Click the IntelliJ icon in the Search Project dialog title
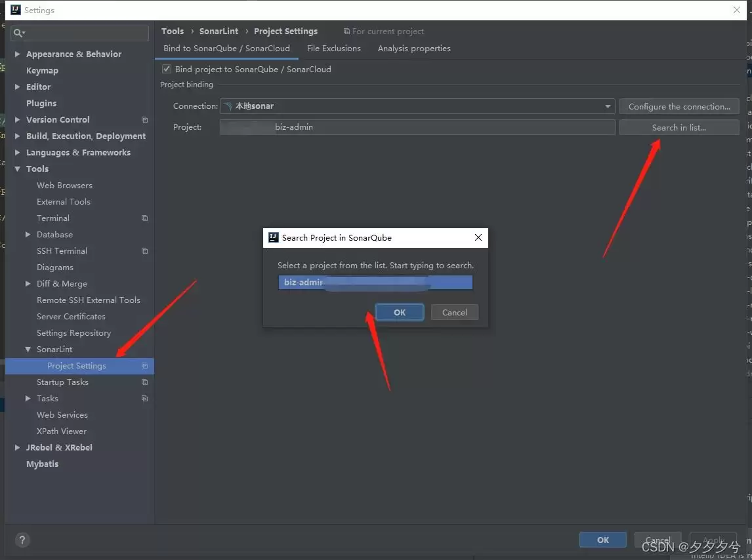 [x=274, y=237]
